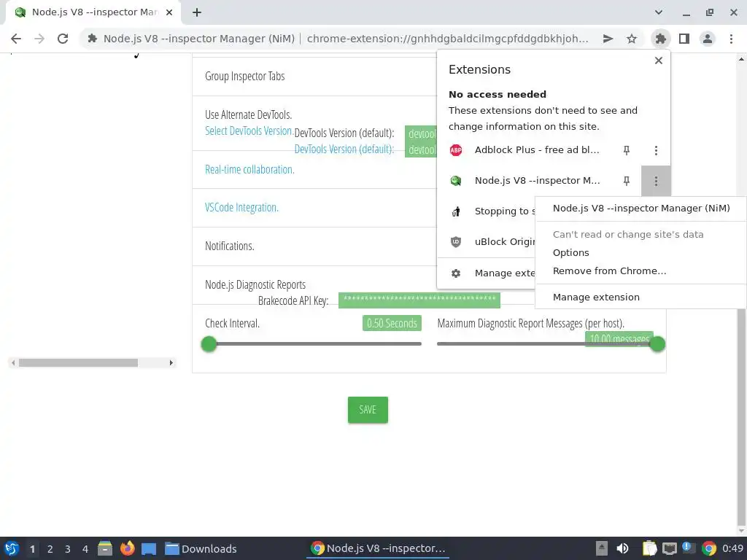Screen dimensions: 747x560
Task: Switch to workspace 4
Action: (x=85, y=549)
